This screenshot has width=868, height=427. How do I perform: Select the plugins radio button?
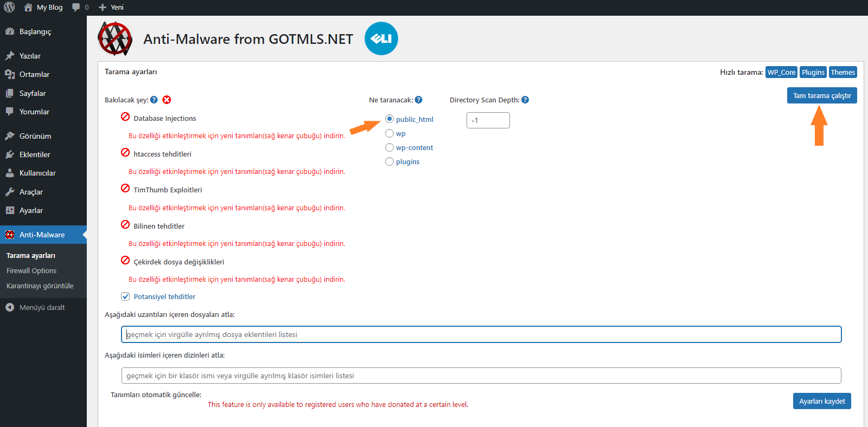(x=390, y=161)
